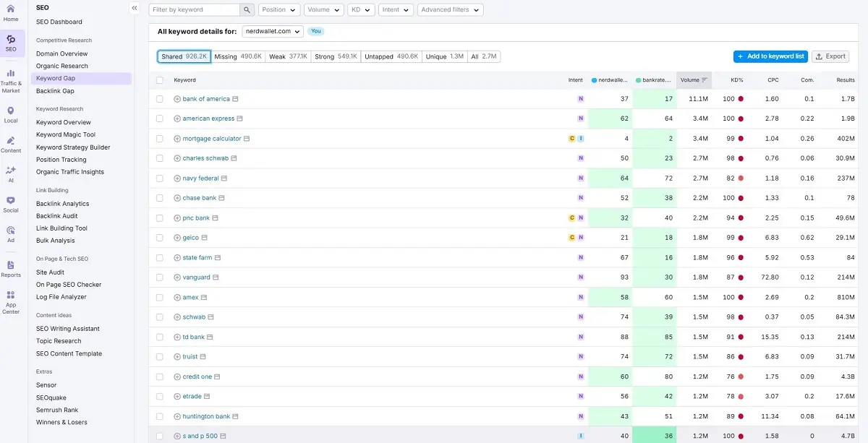Open the Volume filter dropdown
Image resolution: width=868 pixels, height=443 pixels.
tap(324, 10)
